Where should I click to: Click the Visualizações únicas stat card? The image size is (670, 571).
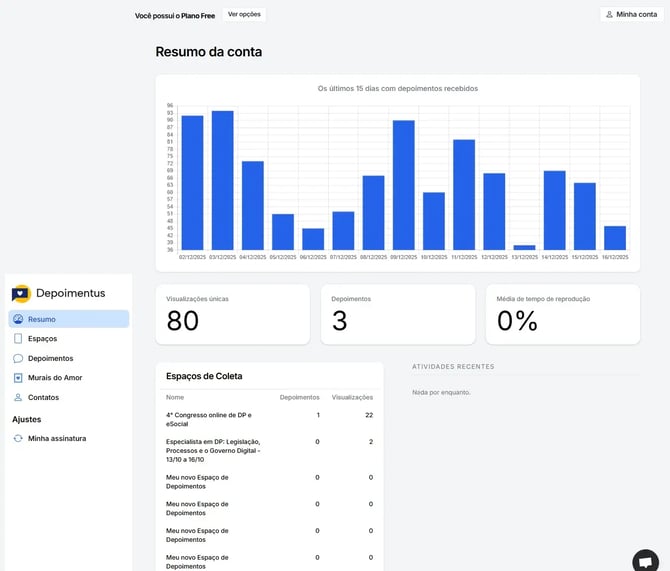tap(234, 314)
